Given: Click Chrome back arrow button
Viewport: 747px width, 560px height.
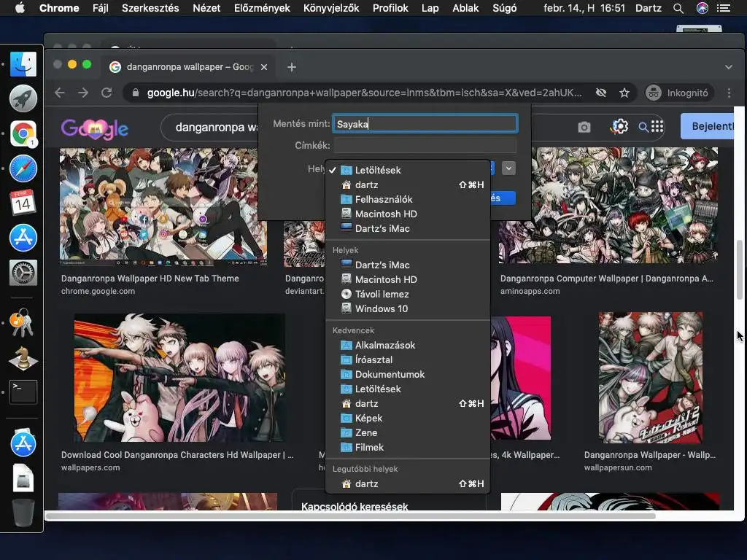Looking at the screenshot, I should pyautogui.click(x=60, y=93).
